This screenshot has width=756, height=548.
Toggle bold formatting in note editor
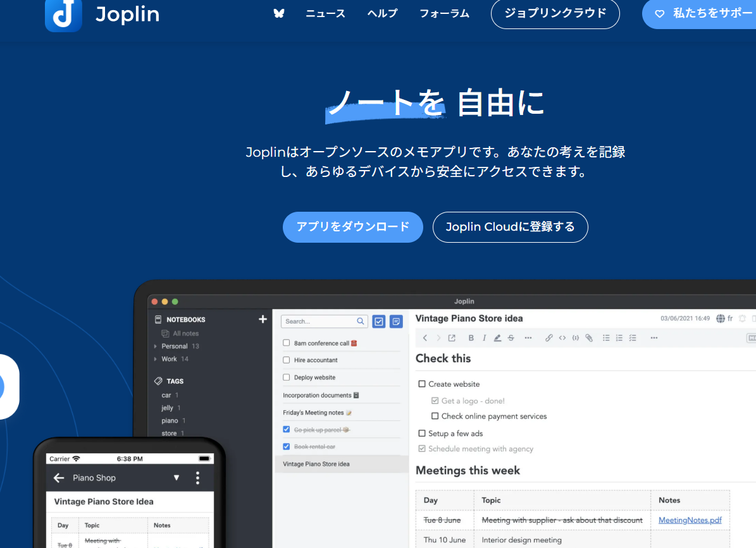[x=471, y=338]
